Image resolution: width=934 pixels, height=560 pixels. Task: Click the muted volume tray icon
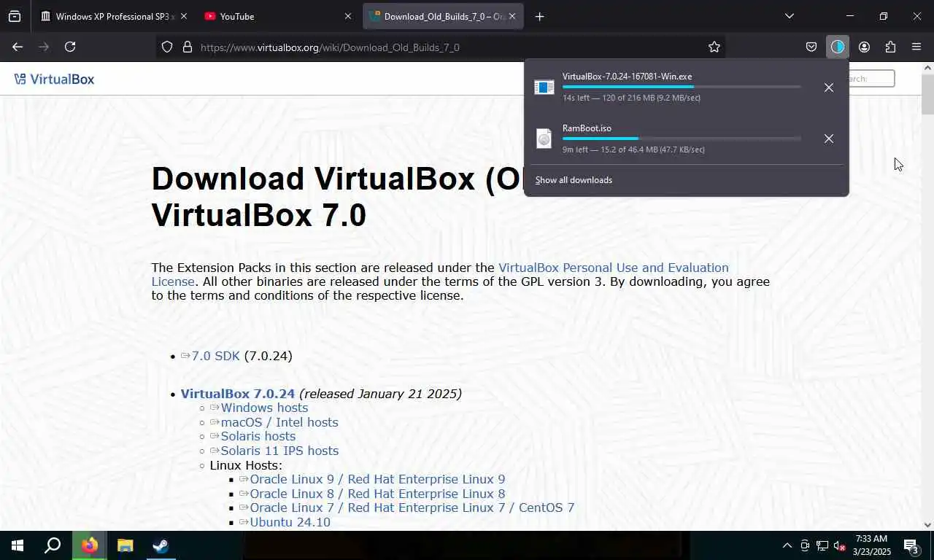[839, 545]
